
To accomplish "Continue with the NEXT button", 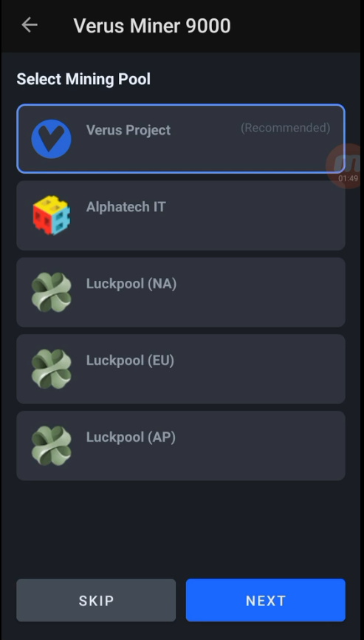I will 266,600.
